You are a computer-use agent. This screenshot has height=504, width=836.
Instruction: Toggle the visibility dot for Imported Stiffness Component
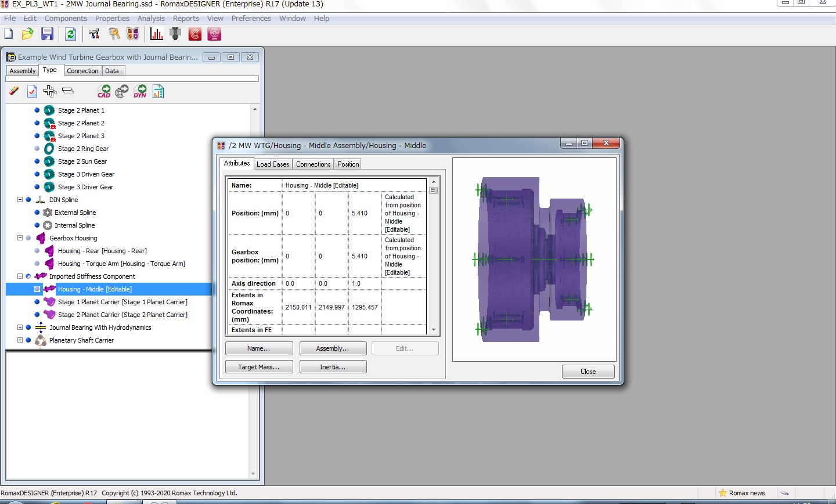28,276
